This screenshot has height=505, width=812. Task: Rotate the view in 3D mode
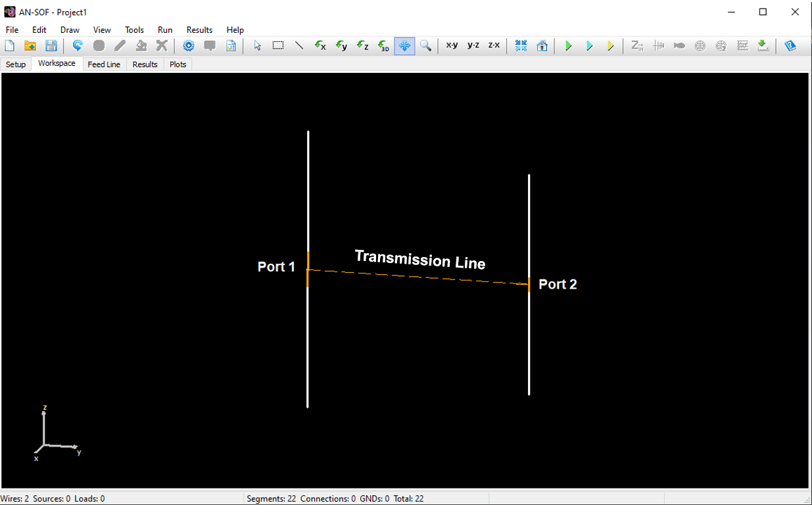coord(383,45)
